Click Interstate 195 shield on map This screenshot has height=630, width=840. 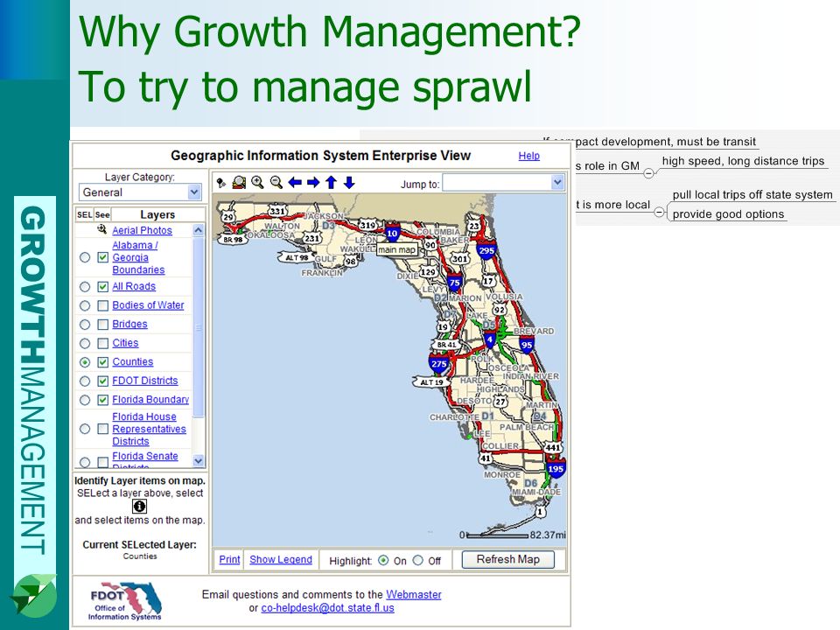556,469
